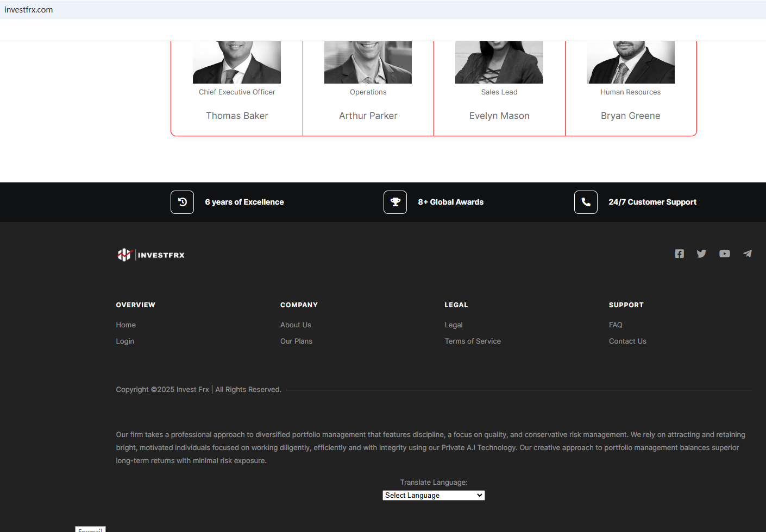Go to the Home footer link
Viewport: 766px width, 532px height.
pyautogui.click(x=125, y=325)
